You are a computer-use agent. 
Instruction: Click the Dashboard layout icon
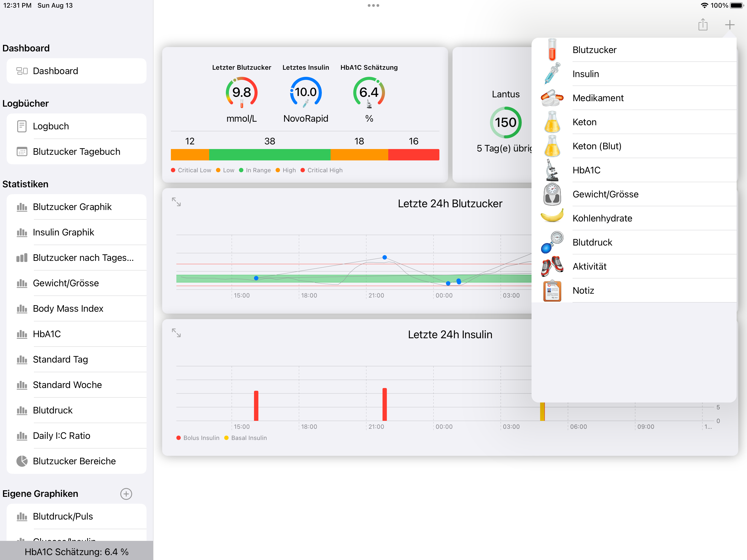point(22,71)
